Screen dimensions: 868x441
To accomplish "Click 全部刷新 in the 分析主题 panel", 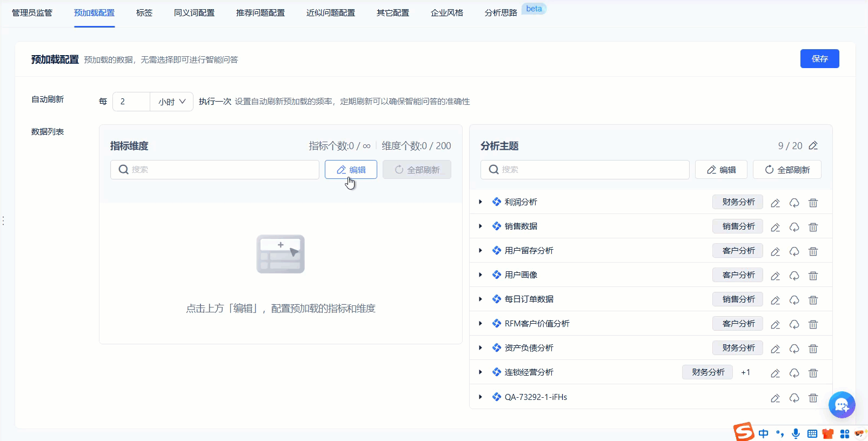I will (x=787, y=170).
